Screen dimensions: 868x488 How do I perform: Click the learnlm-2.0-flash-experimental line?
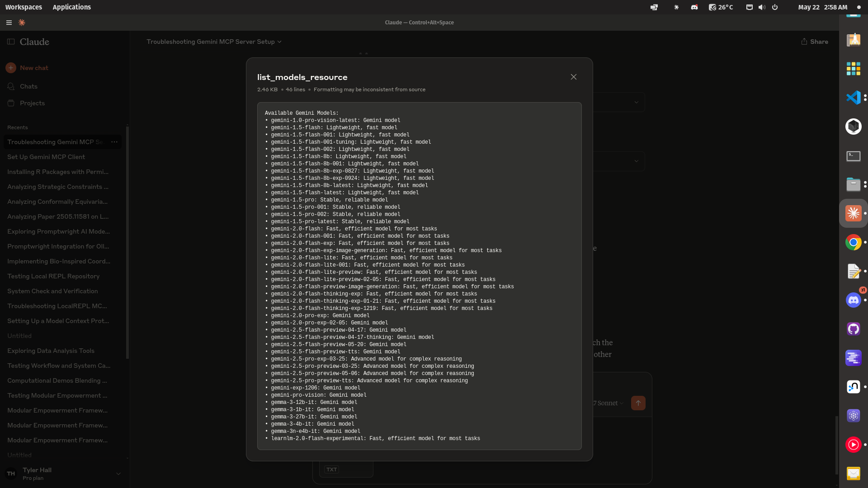point(373,439)
